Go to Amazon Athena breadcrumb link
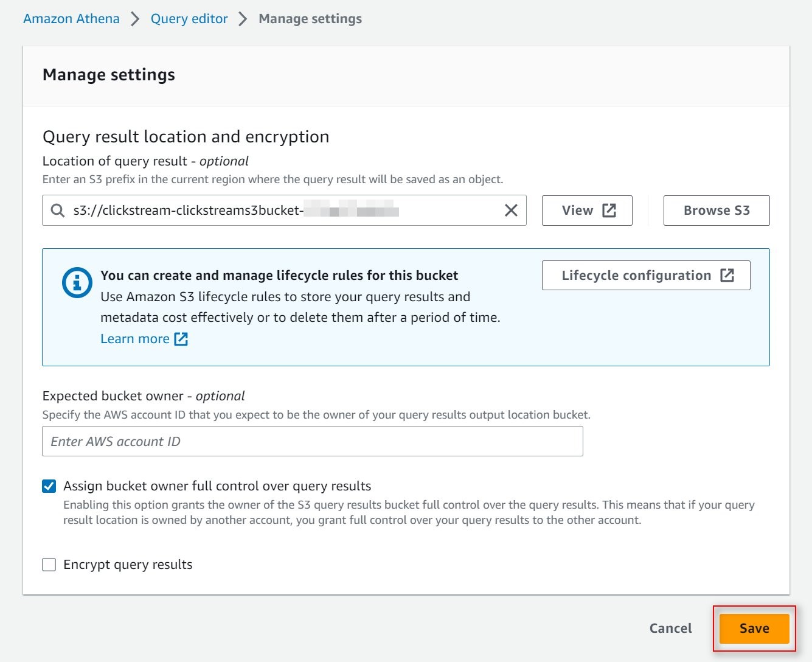812x662 pixels. (71, 19)
